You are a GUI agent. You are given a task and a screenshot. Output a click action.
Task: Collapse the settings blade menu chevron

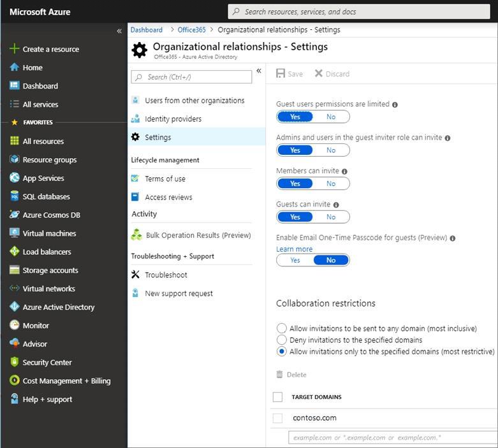tap(259, 71)
